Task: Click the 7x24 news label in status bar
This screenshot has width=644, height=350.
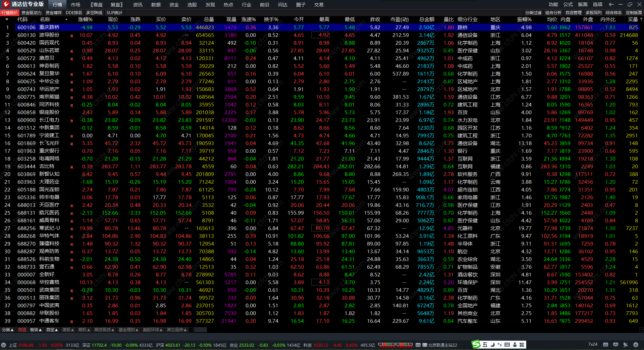Action: tap(593, 345)
